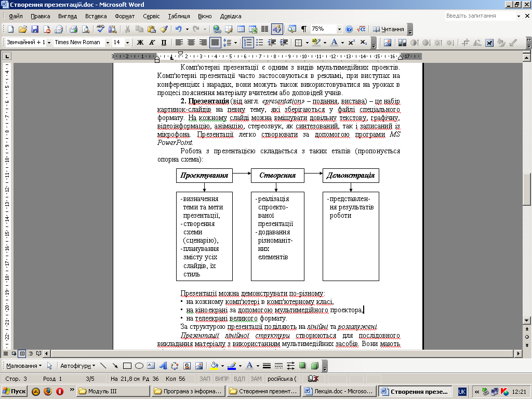Image resolution: width=532 pixels, height=399 pixels.
Task: Expand the Малювання drawing menu
Action: (x=24, y=366)
